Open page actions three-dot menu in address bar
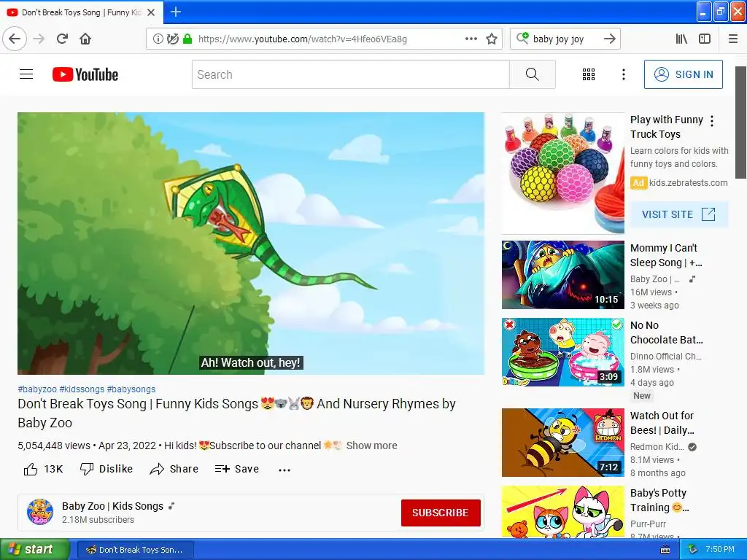The image size is (747, 560). (471, 39)
